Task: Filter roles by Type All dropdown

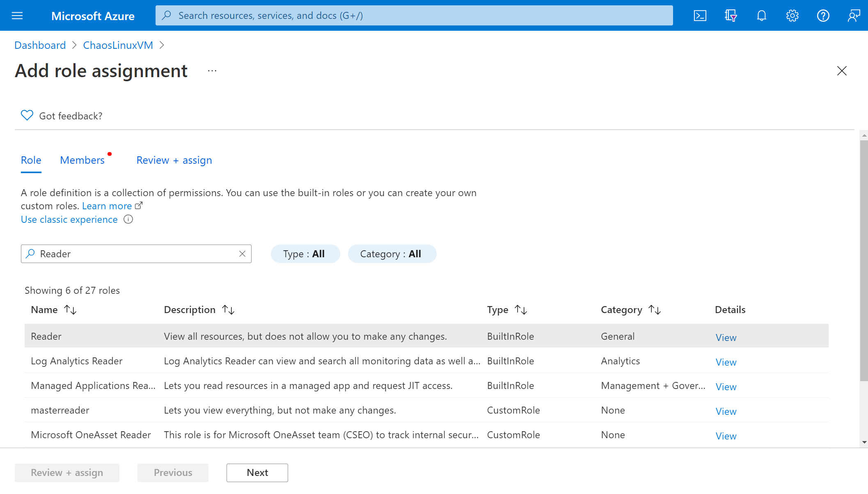Action: click(x=304, y=253)
